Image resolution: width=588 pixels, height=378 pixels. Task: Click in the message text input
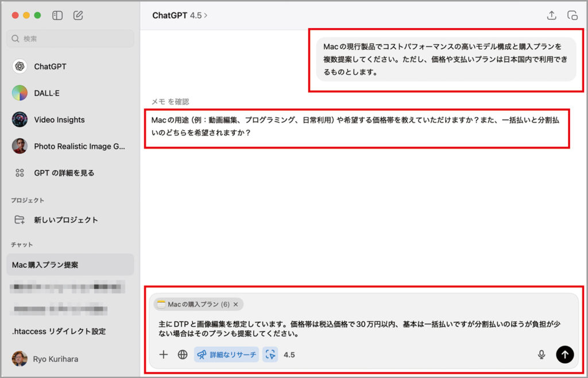(x=359, y=329)
